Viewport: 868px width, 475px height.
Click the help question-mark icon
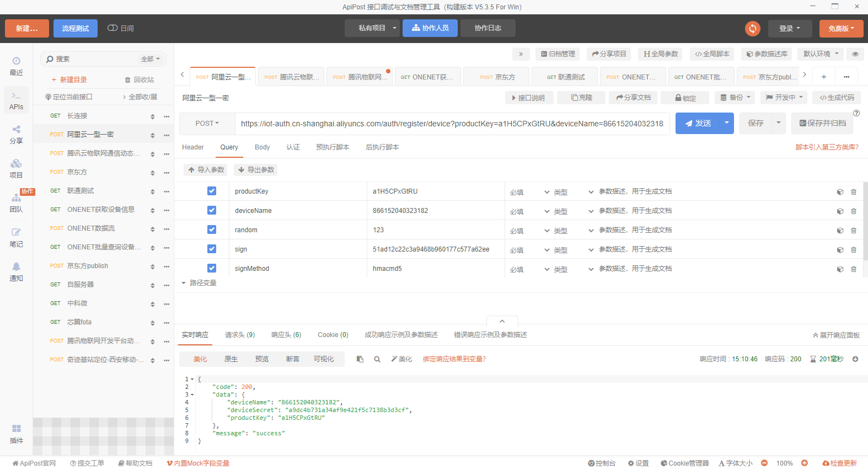(856, 113)
